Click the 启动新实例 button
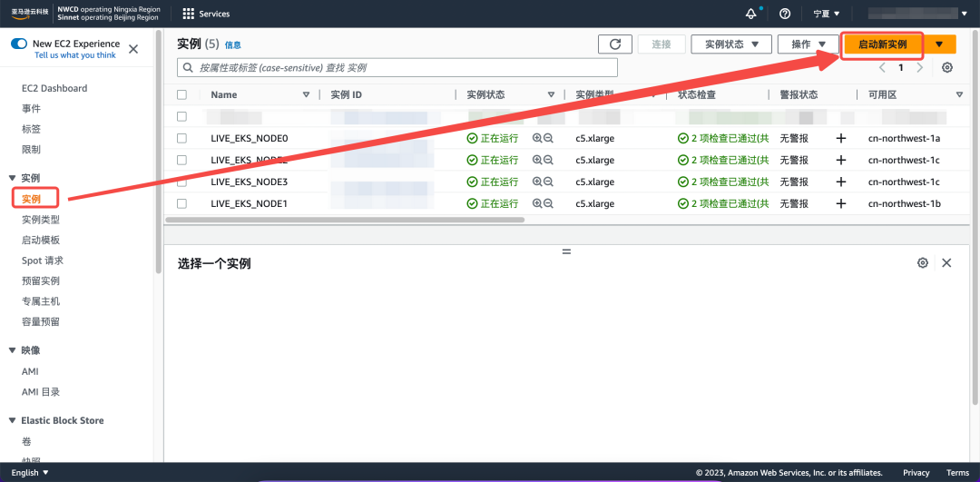This screenshot has height=482, width=980. (883, 44)
